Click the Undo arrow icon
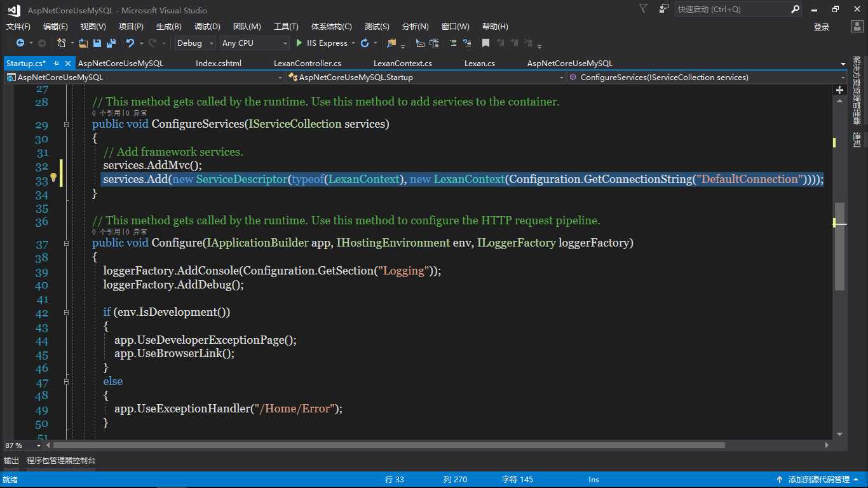This screenshot has height=488, width=868. [x=130, y=43]
